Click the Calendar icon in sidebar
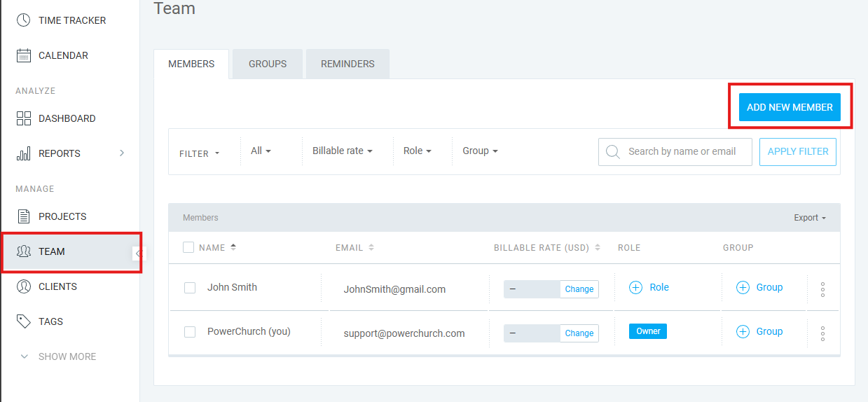Image resolution: width=868 pixels, height=402 pixels. coord(24,55)
